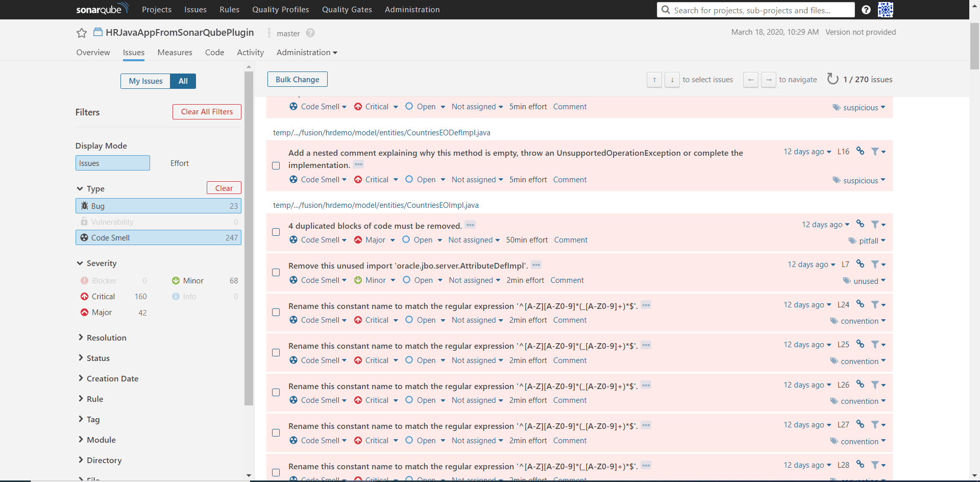Switch to the Measures tab
The image size is (980, 482).
pyautogui.click(x=175, y=53)
